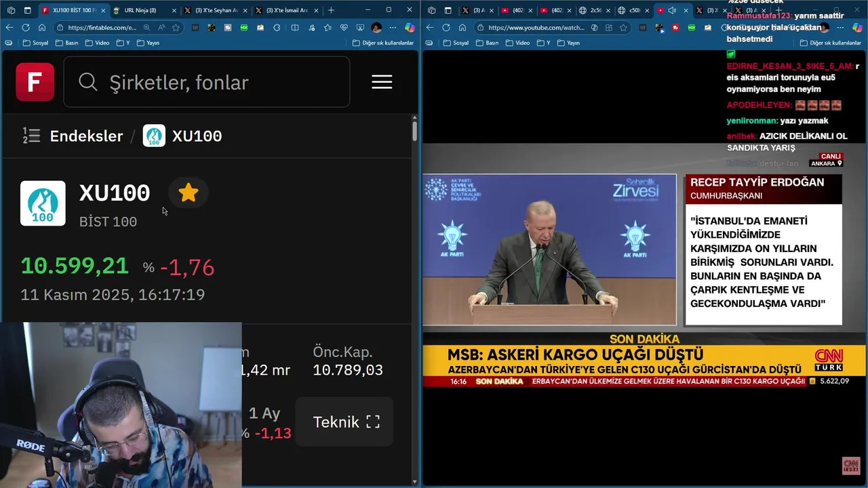Open Yayın bookmarks folder in left browser
Screen dimensions: 868x488
[x=148, y=43]
